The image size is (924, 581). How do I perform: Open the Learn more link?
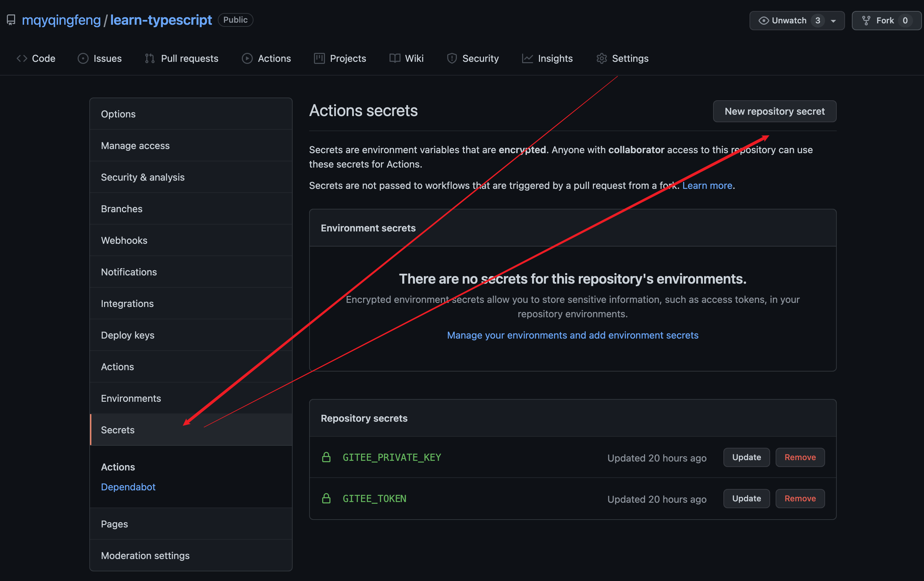point(707,186)
